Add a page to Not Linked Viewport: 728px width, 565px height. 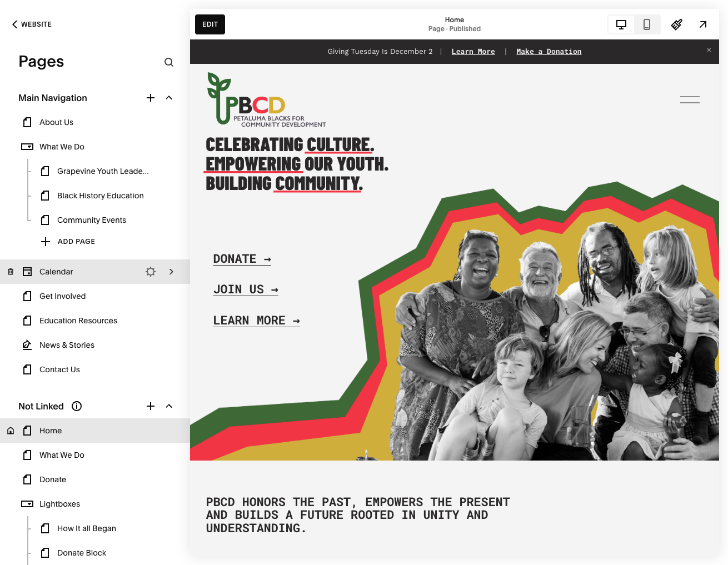(x=151, y=406)
